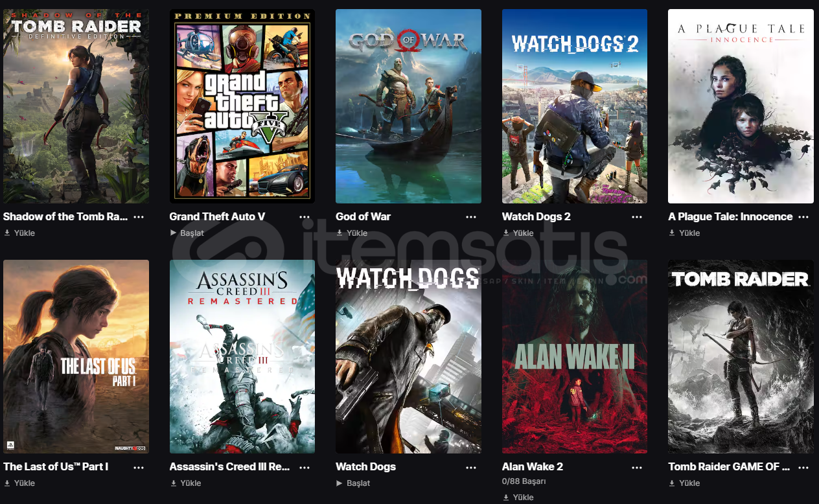
Task: Open the three-dot menu for God of War
Action: 471,217
